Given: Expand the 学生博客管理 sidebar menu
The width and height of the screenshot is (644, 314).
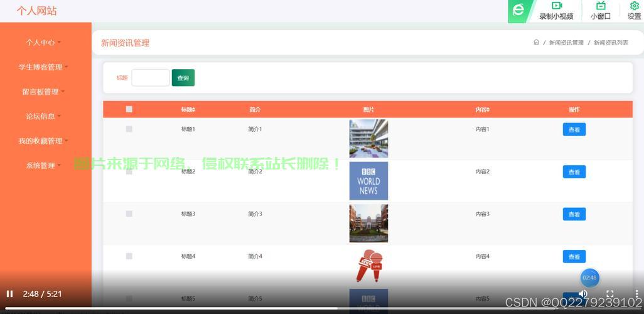Looking at the screenshot, I should coord(43,67).
